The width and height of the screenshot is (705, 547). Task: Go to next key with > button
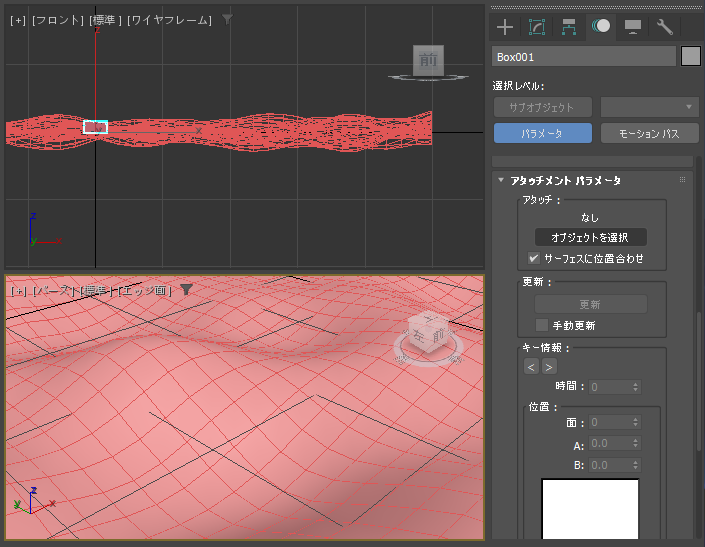pos(549,367)
